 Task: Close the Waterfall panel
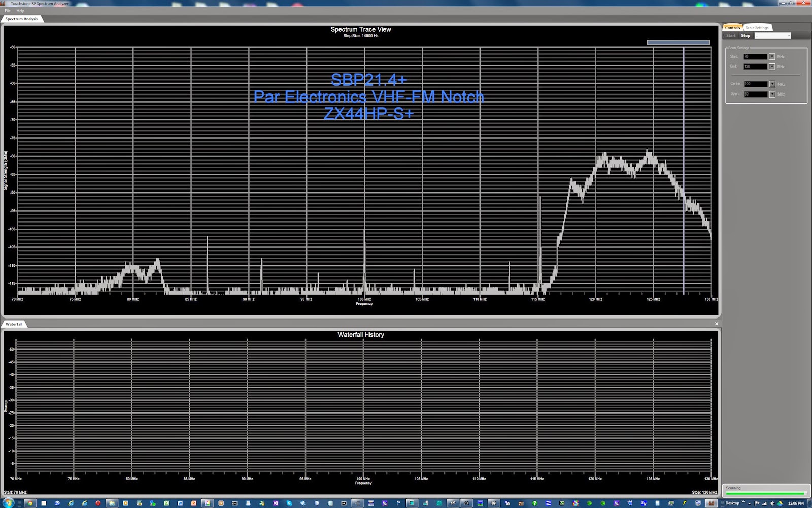pyautogui.click(x=717, y=324)
